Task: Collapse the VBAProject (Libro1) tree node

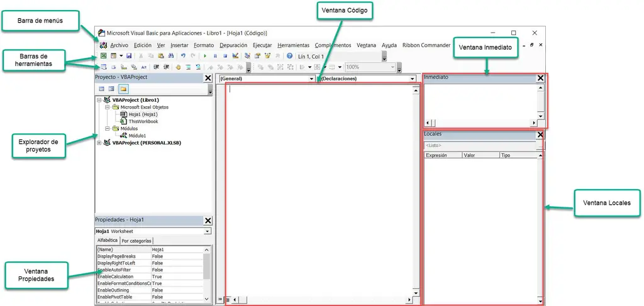Action: pos(99,100)
